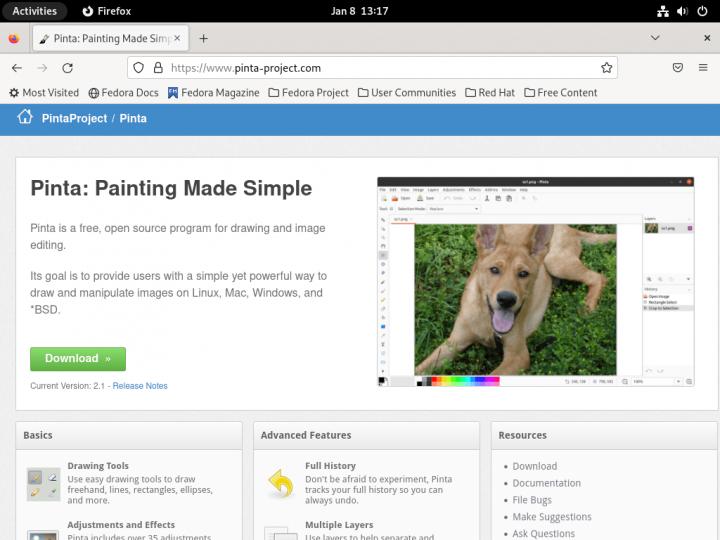720x540 pixels.
Task: Open the Download link under Resources
Action: [535, 466]
